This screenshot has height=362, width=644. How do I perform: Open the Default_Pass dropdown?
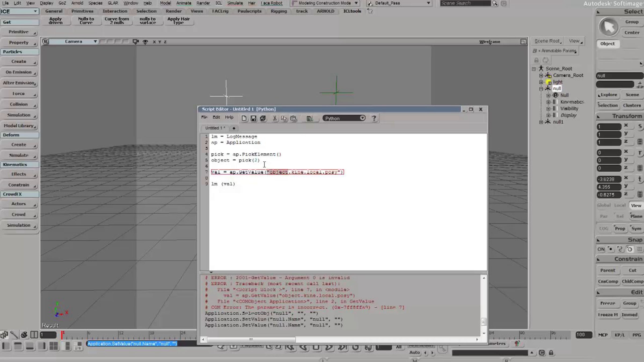pos(399,3)
